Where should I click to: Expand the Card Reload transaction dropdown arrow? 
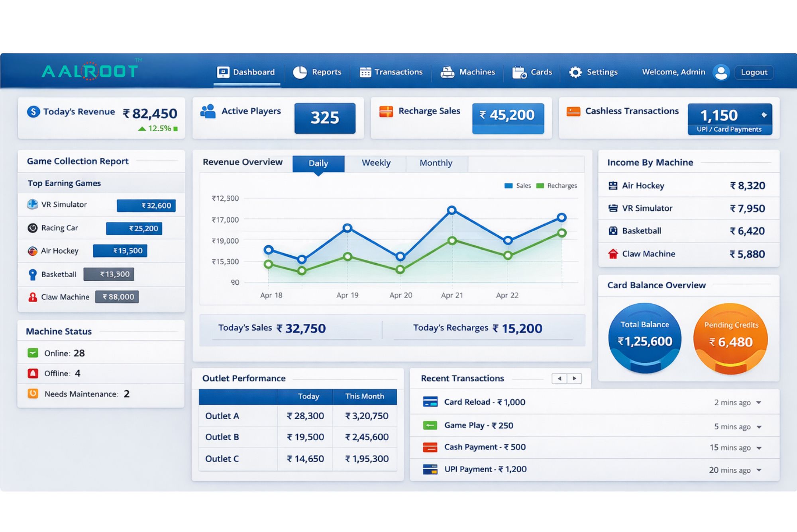point(759,403)
